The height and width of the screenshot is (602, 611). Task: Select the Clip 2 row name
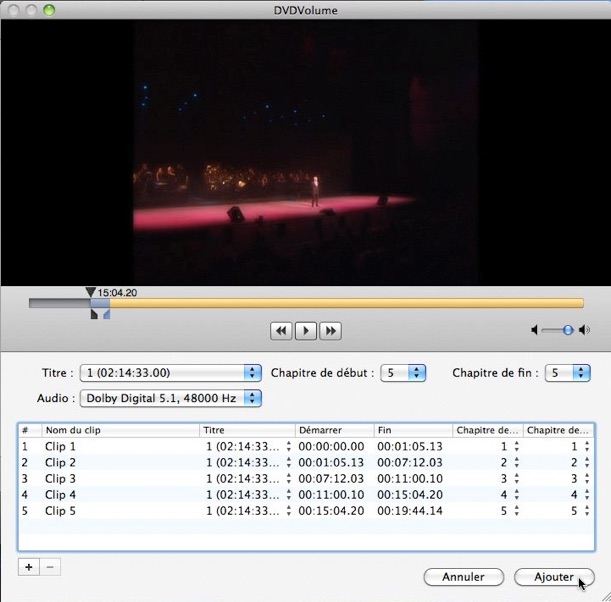(60, 463)
